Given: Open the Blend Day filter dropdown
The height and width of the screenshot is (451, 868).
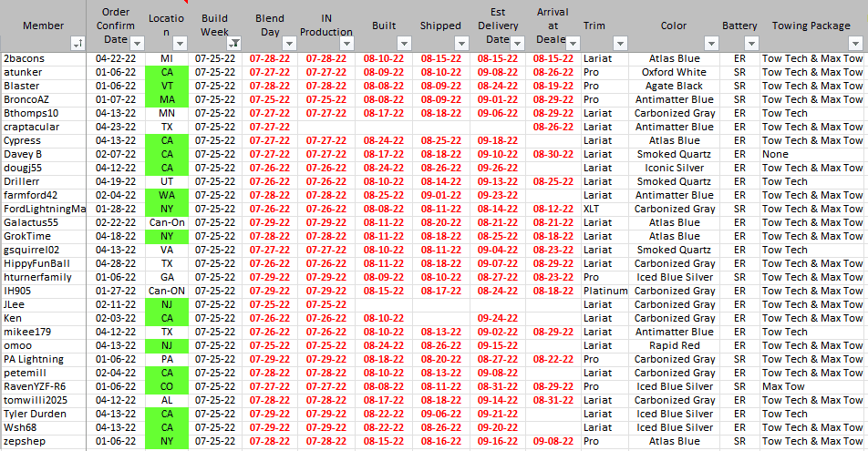Looking at the screenshot, I should 290,44.
